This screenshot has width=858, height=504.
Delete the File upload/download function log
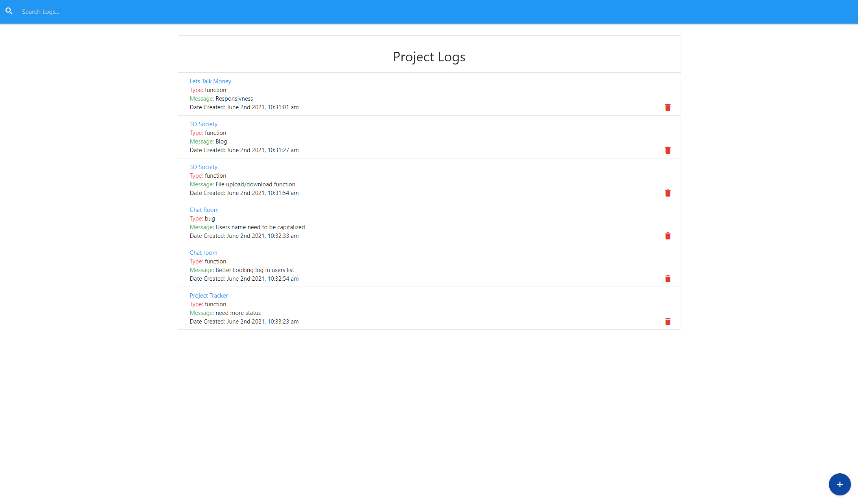[668, 193]
